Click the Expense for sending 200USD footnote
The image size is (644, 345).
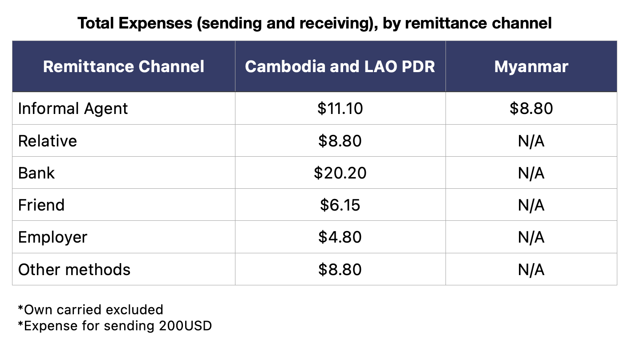[115, 326]
